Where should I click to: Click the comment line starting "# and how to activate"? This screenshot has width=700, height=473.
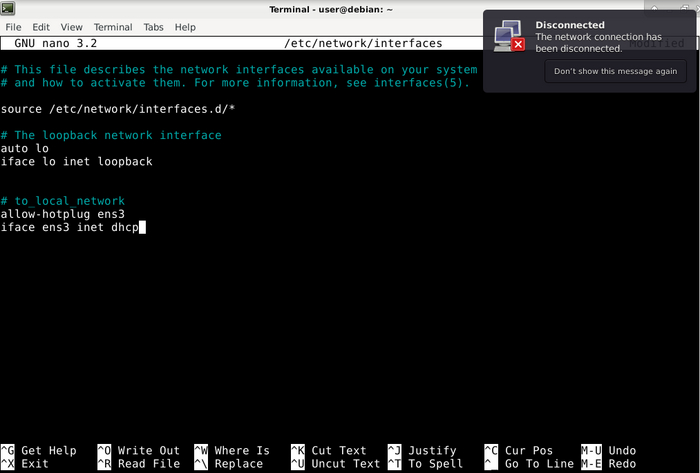click(x=235, y=83)
